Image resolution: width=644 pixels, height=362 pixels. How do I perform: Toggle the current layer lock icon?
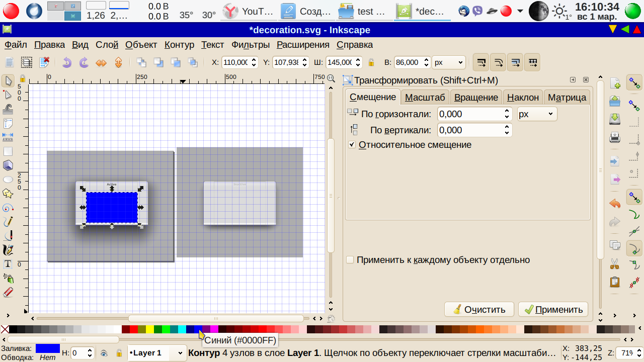[x=119, y=353]
